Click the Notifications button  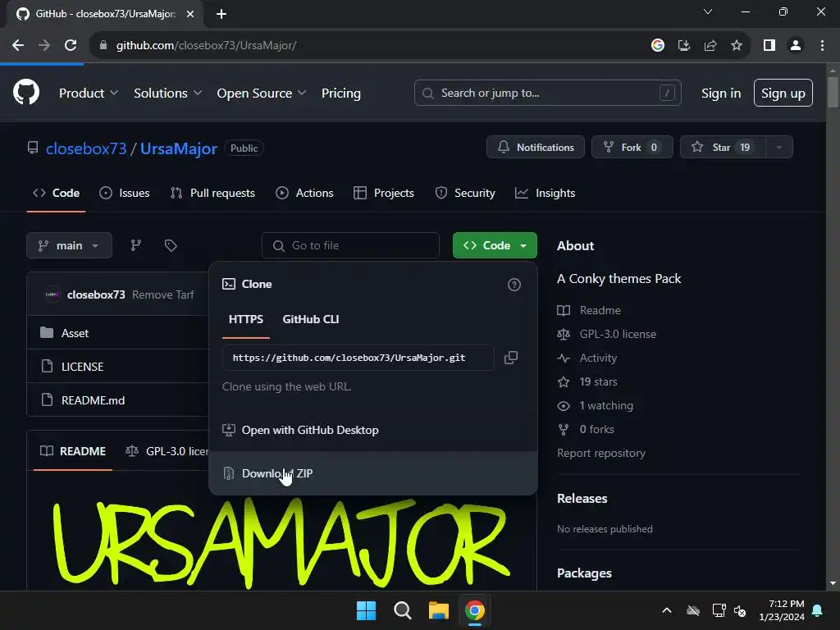(536, 148)
